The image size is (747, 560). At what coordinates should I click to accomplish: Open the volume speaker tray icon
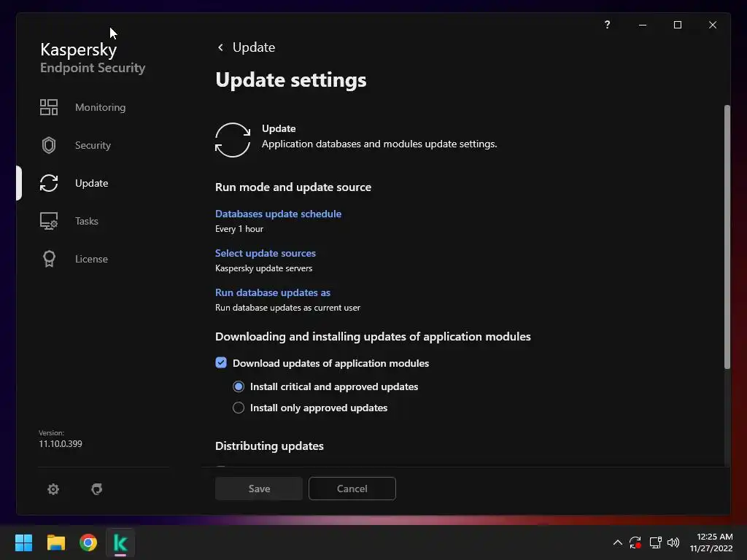[673, 542]
